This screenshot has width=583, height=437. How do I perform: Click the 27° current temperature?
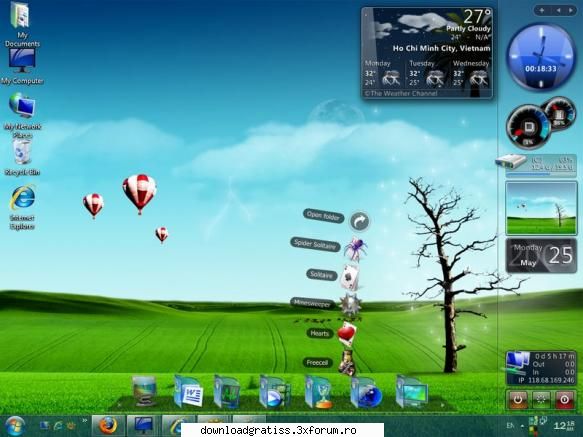pos(477,17)
